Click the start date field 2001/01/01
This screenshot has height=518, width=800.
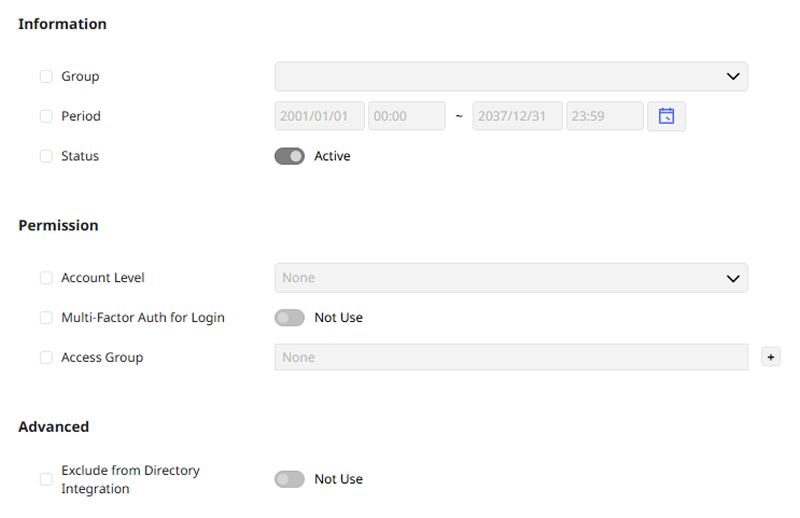click(319, 116)
